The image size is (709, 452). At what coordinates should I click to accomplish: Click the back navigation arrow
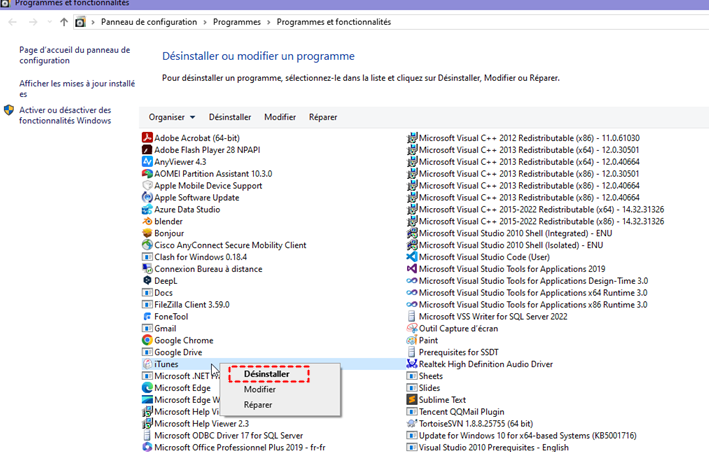click(11, 22)
